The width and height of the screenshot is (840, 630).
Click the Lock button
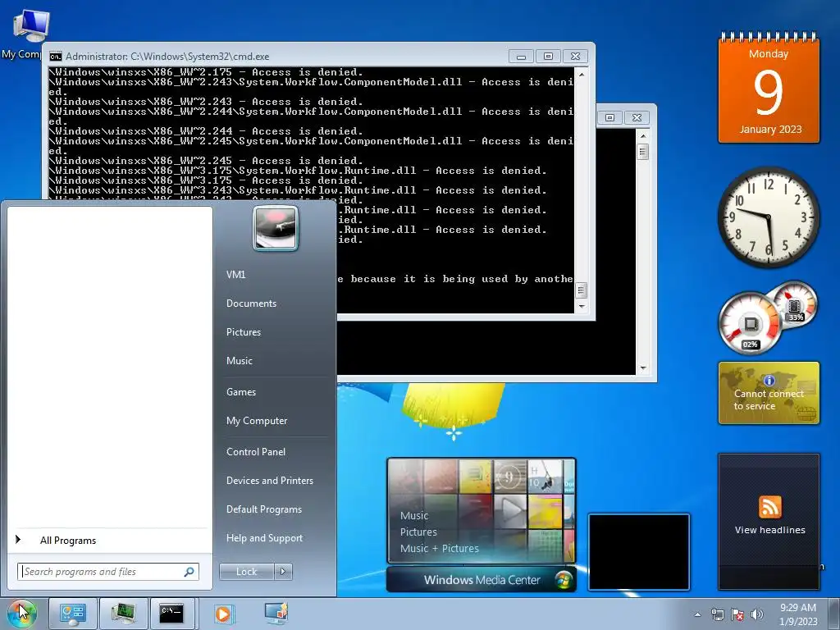[246, 572]
